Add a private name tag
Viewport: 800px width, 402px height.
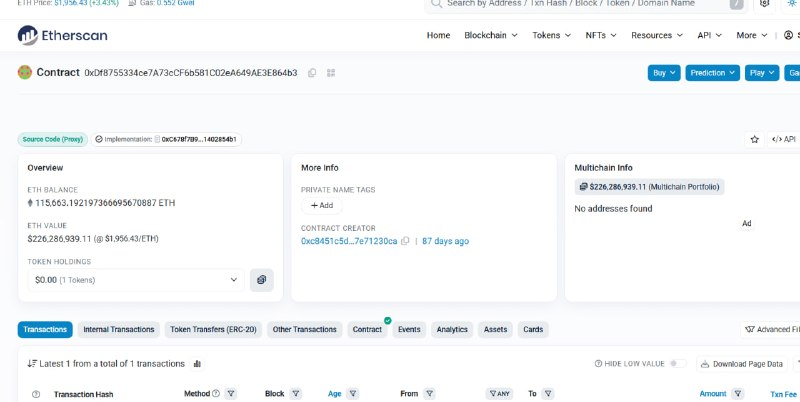[322, 205]
